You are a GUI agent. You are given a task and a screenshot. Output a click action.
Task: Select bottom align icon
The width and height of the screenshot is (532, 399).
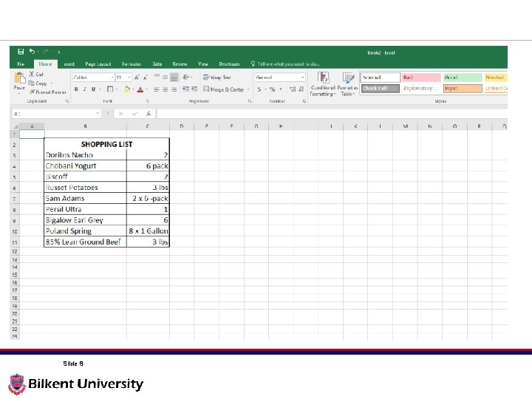tap(174, 78)
